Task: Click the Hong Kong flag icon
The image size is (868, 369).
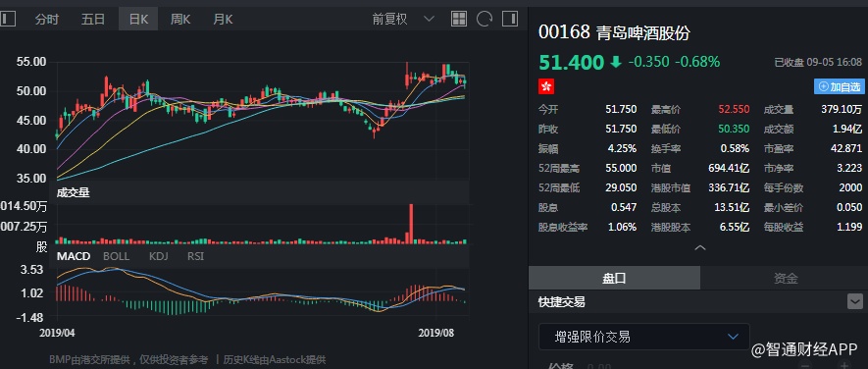Action: (546, 86)
